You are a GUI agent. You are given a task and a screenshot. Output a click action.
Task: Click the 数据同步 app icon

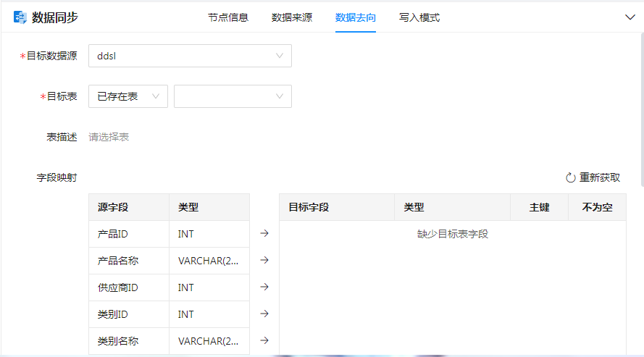pyautogui.click(x=20, y=17)
